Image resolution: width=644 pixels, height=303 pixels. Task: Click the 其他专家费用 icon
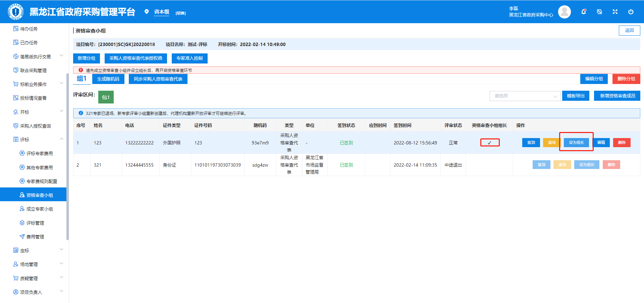(x=22, y=167)
